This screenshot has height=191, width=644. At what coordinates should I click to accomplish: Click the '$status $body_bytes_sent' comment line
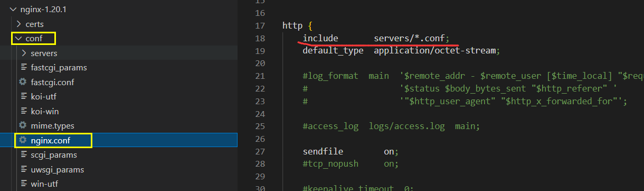(x=460, y=89)
